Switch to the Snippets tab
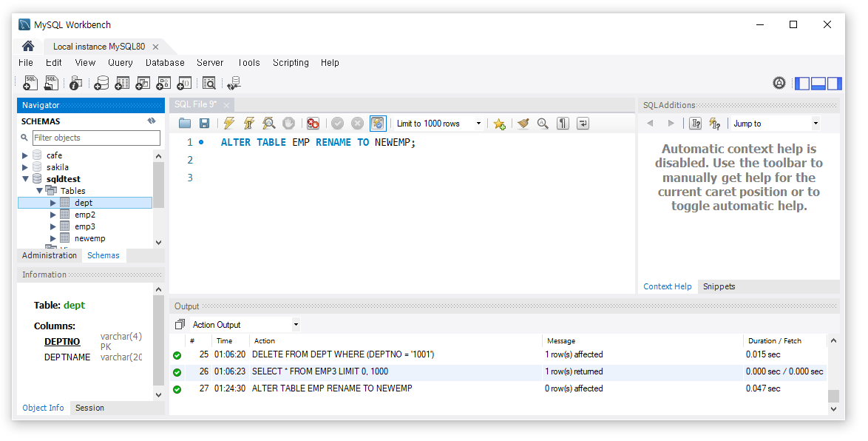 [719, 286]
